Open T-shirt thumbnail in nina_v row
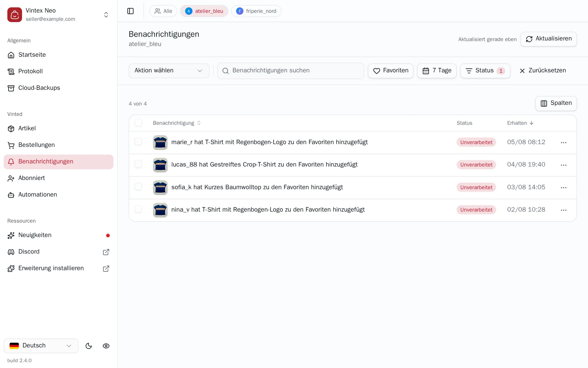Image resolution: width=588 pixels, height=368 pixels. click(160, 210)
